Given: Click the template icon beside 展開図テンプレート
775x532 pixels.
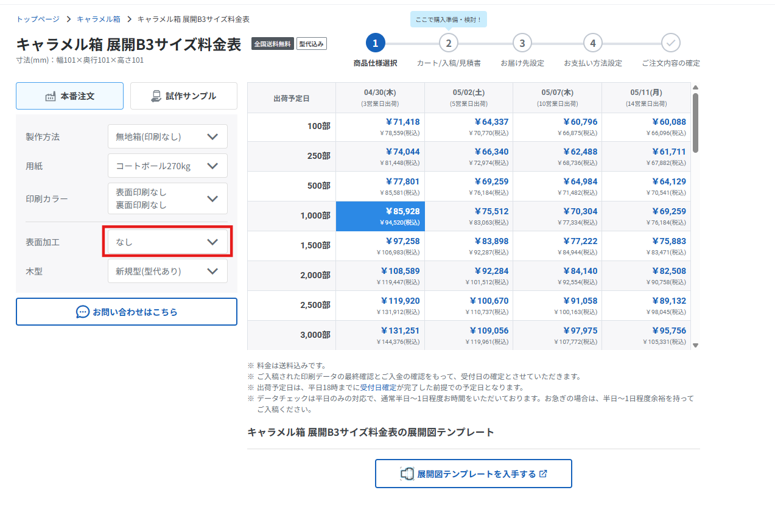Looking at the screenshot, I should 407,474.
